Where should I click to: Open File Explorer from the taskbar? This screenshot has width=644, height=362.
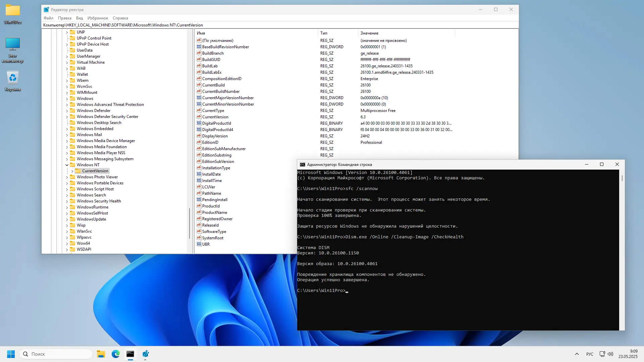click(x=101, y=354)
